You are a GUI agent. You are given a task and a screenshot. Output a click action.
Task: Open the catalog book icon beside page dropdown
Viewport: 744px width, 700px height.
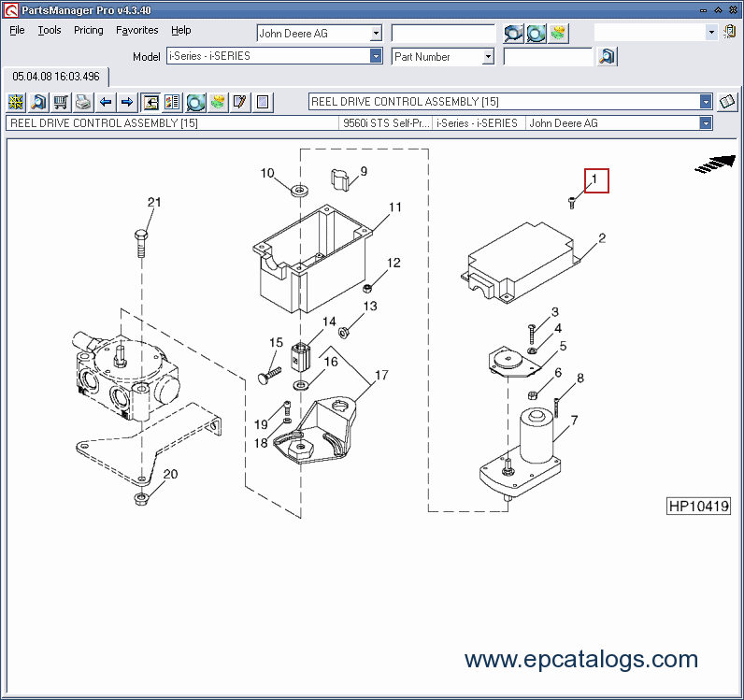point(727,102)
